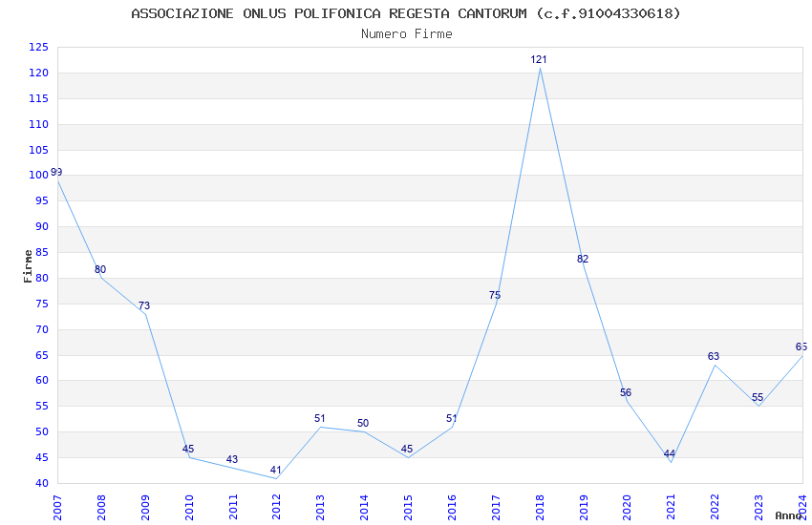Select the y-axis tick label 90

point(42,226)
